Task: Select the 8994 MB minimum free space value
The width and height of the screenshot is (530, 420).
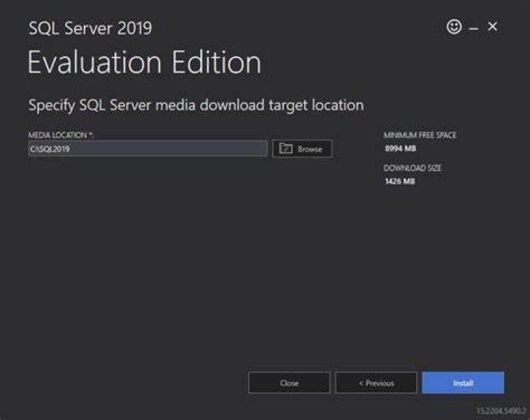Action: [400, 149]
